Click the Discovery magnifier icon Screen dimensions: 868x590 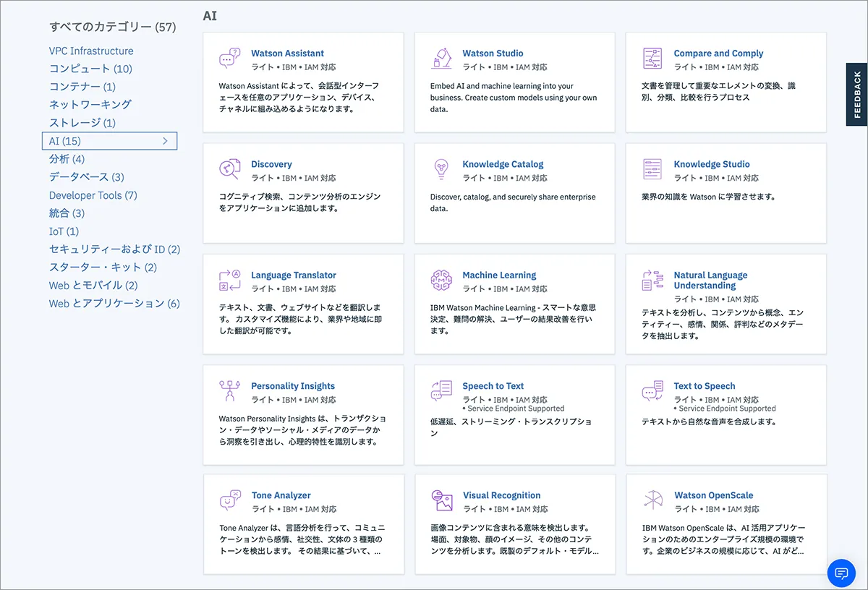click(x=229, y=169)
